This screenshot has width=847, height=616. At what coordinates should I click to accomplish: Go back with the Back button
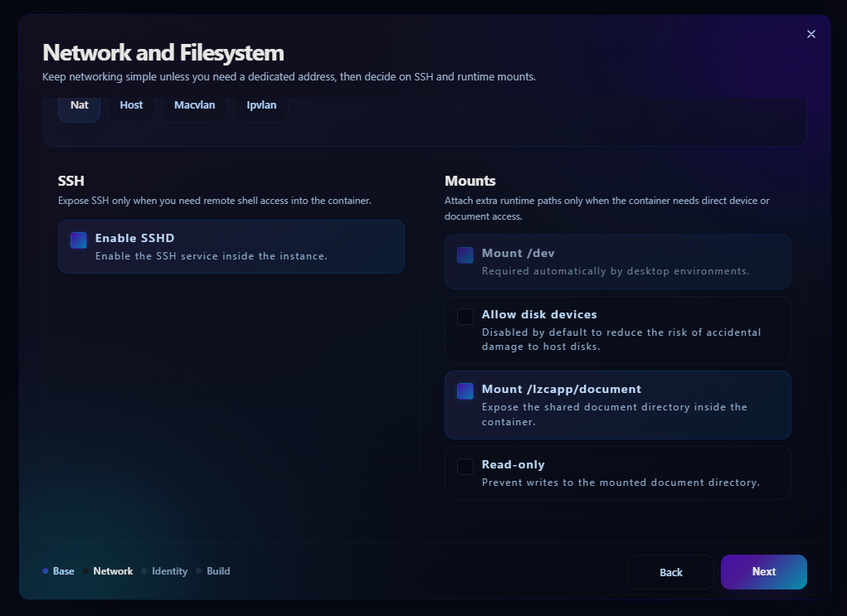(671, 572)
